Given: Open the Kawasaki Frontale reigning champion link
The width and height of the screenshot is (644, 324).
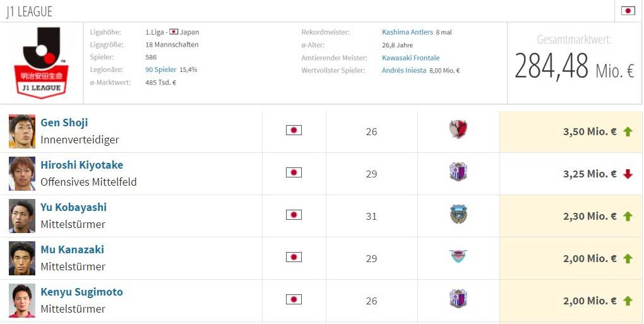Looking at the screenshot, I should point(410,57).
